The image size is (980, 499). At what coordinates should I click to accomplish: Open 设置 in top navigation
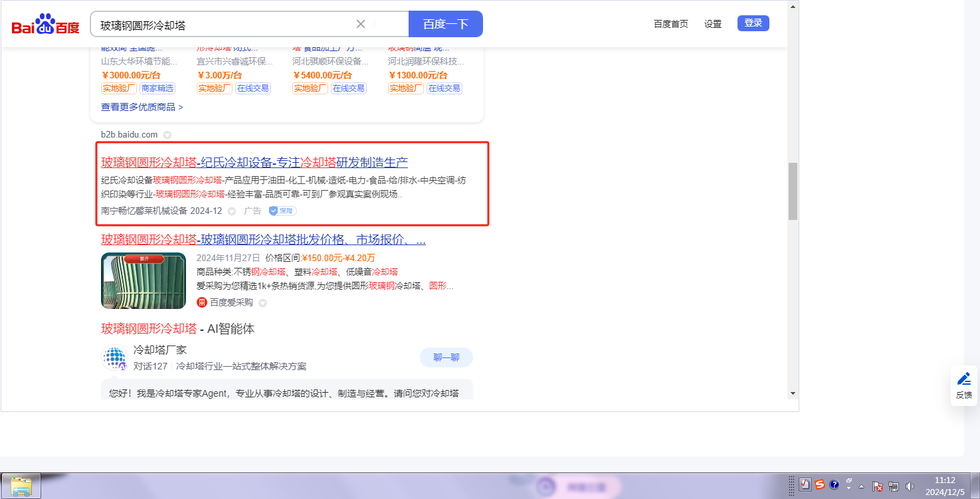(712, 24)
